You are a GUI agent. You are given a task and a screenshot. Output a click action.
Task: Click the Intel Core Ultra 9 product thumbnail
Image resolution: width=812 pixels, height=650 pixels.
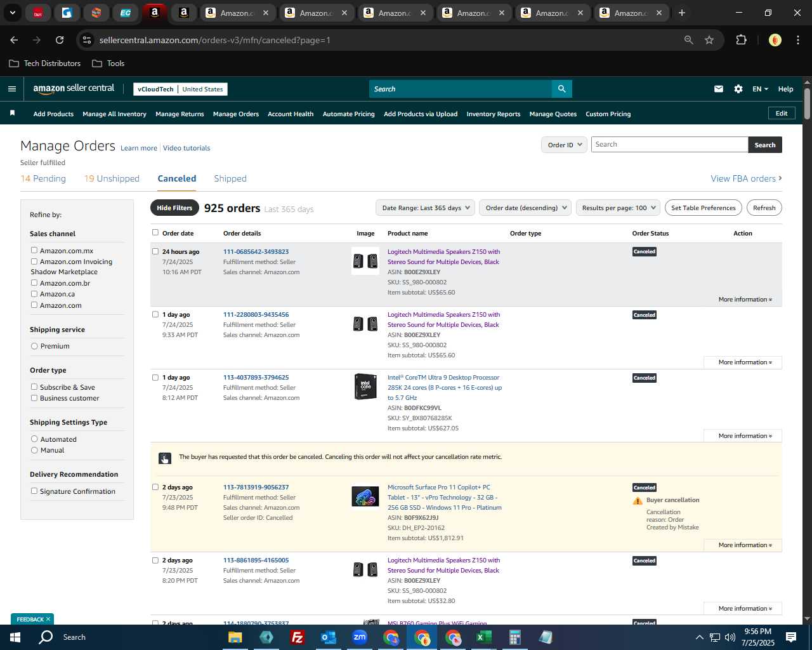click(x=365, y=387)
